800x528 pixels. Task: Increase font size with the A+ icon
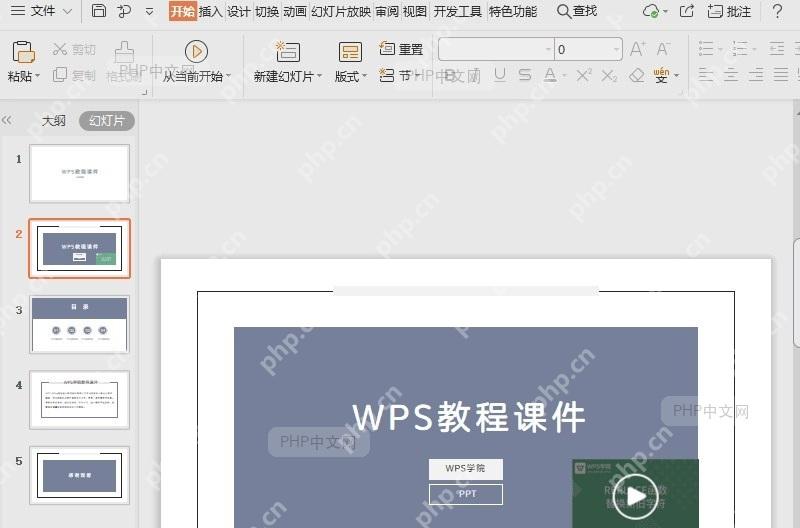coord(638,49)
